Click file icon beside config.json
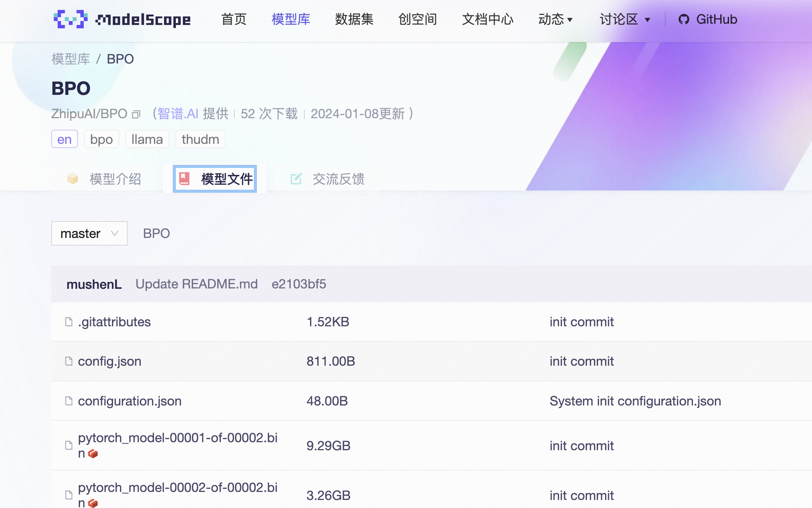812x508 pixels. [x=69, y=361]
